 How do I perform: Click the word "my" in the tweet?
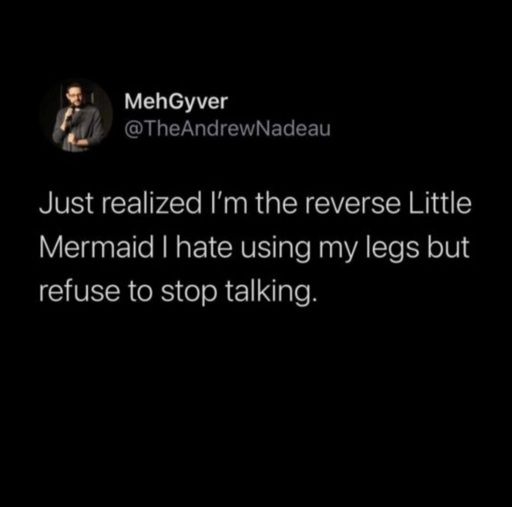[x=338, y=252]
